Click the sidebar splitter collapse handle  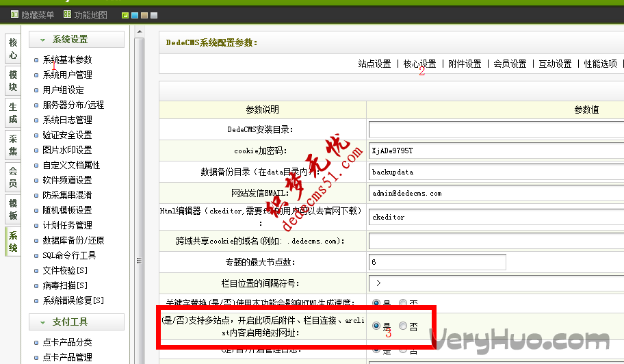pos(139,261)
